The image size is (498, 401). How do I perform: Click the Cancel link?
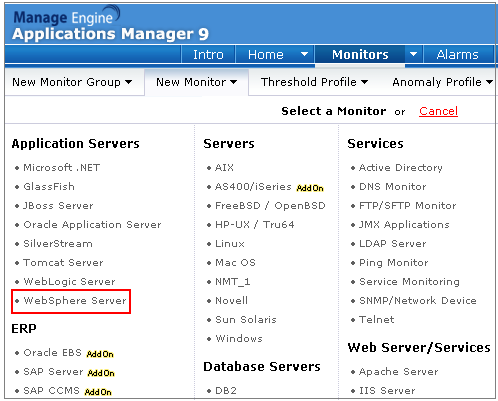click(438, 111)
